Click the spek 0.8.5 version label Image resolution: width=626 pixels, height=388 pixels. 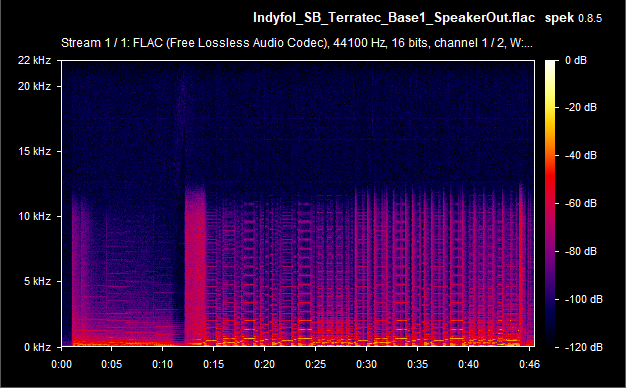(573, 18)
